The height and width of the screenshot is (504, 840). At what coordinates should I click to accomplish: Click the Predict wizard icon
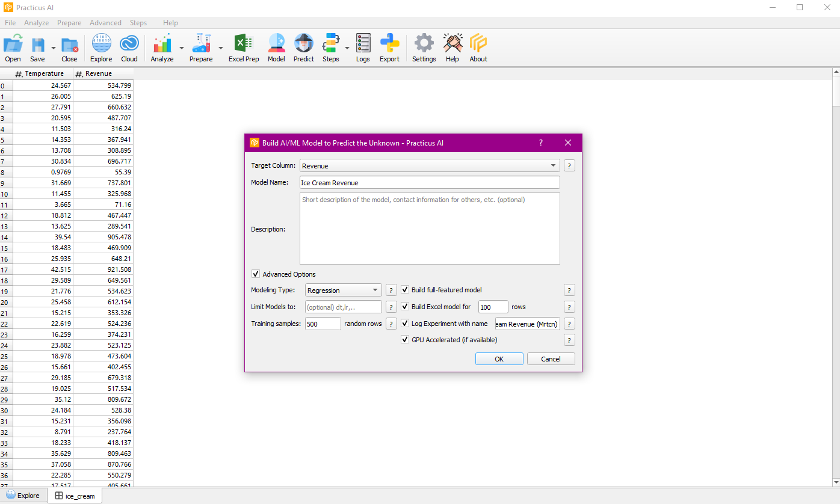pos(304,48)
